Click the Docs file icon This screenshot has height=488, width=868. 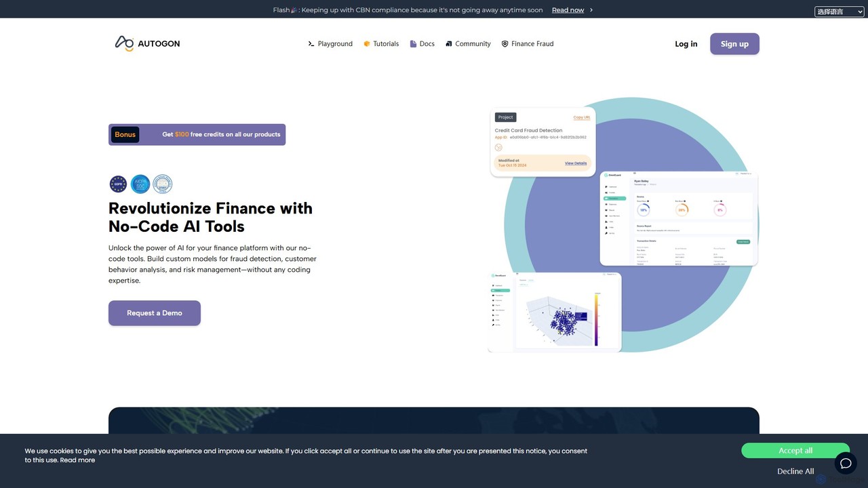pos(413,44)
